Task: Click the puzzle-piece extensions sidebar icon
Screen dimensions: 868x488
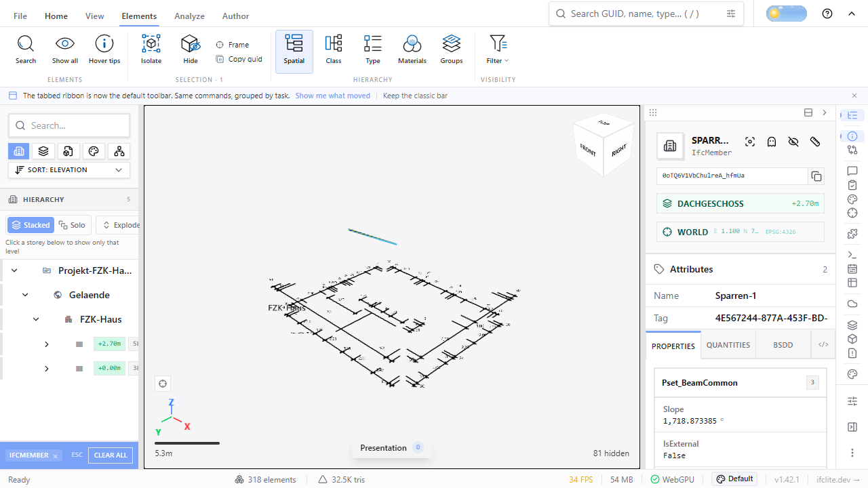Action: 853,234
